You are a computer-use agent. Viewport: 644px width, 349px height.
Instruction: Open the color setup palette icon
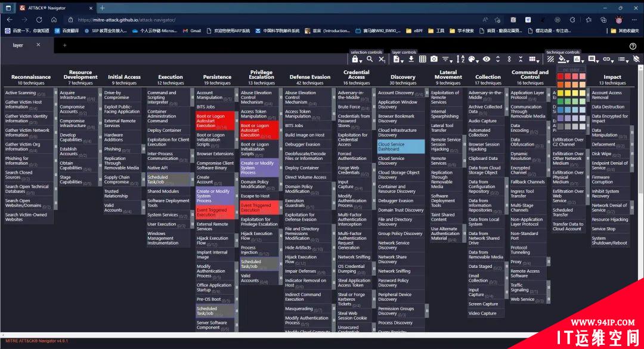[473, 60]
